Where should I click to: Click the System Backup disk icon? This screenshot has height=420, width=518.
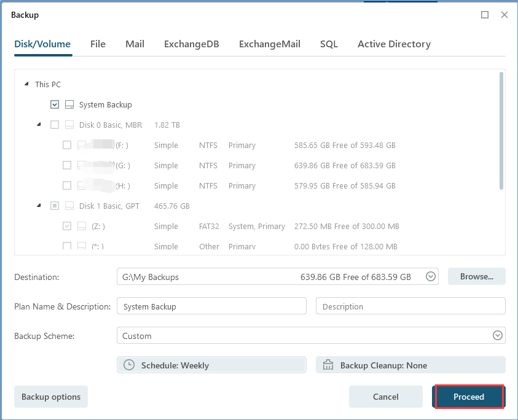69,104
